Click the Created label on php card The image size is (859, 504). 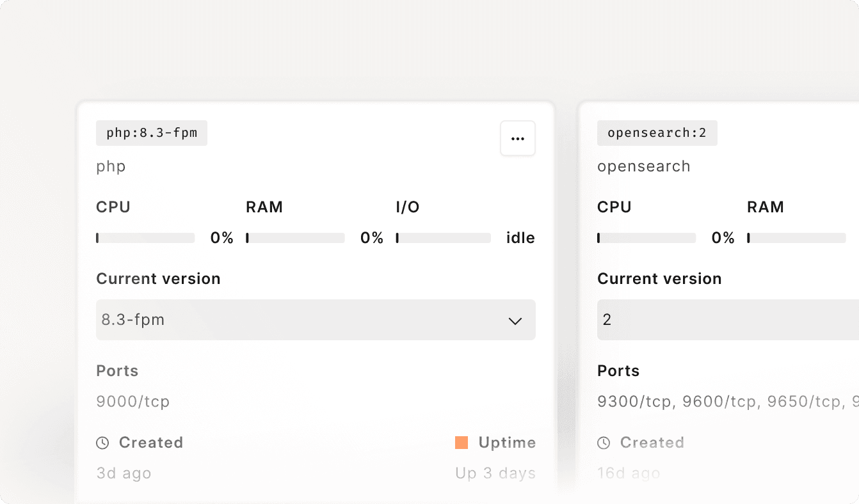tap(151, 443)
